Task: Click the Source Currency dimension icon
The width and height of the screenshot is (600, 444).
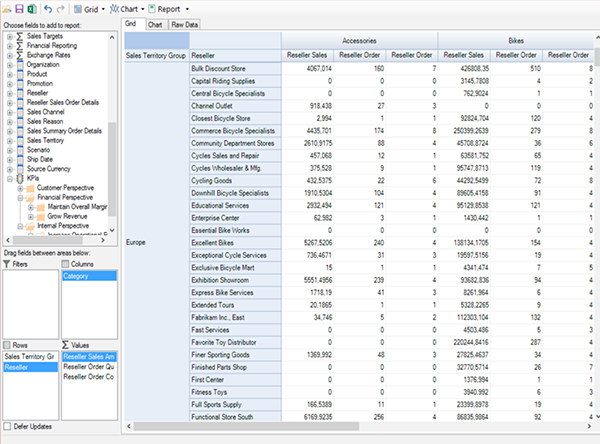Action: (20, 169)
